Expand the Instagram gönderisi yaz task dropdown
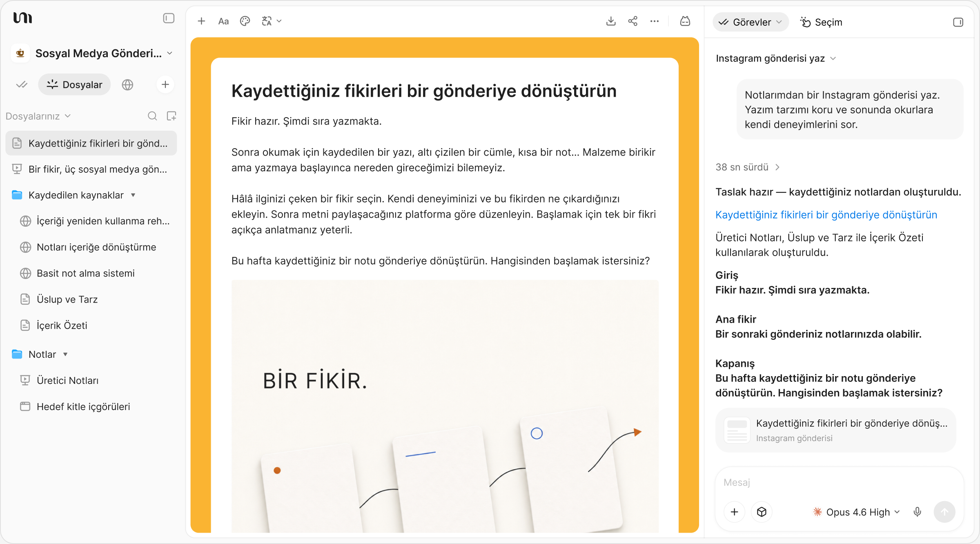This screenshot has height=544, width=980. click(x=776, y=58)
